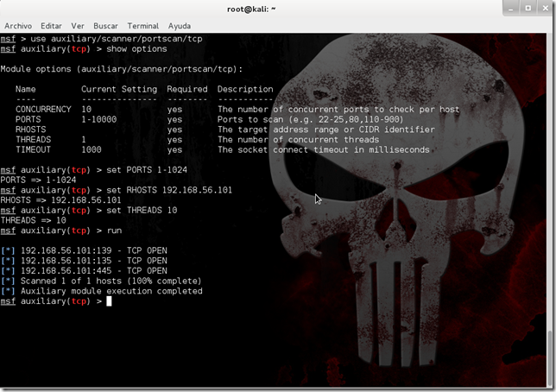The height and width of the screenshot is (392, 556).
Task: Open the Ayuda menu
Action: [179, 26]
